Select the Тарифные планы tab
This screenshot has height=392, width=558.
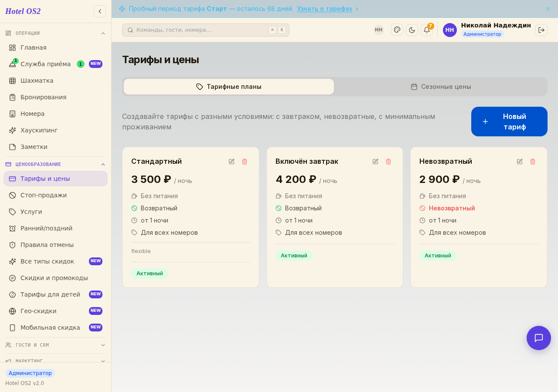pos(229,87)
